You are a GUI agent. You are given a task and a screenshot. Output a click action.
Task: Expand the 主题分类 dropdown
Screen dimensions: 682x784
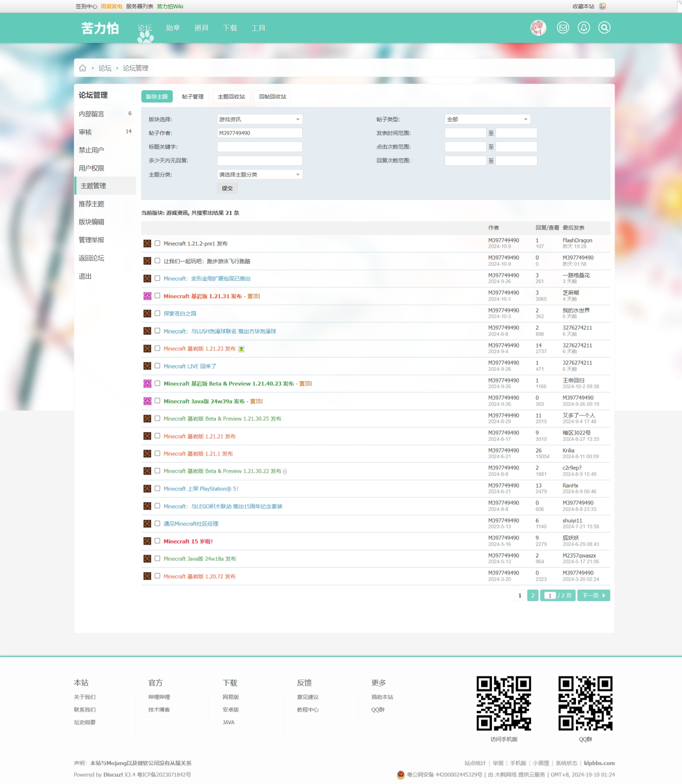click(x=260, y=175)
